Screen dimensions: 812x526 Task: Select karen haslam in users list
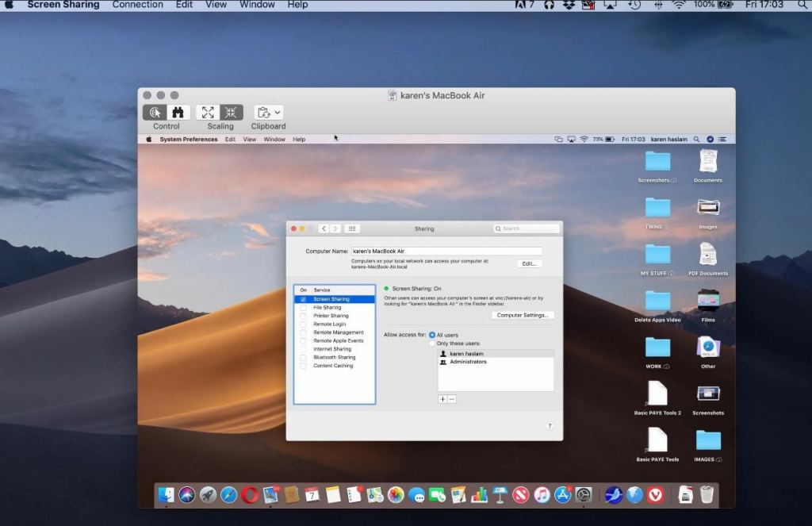[496, 354]
